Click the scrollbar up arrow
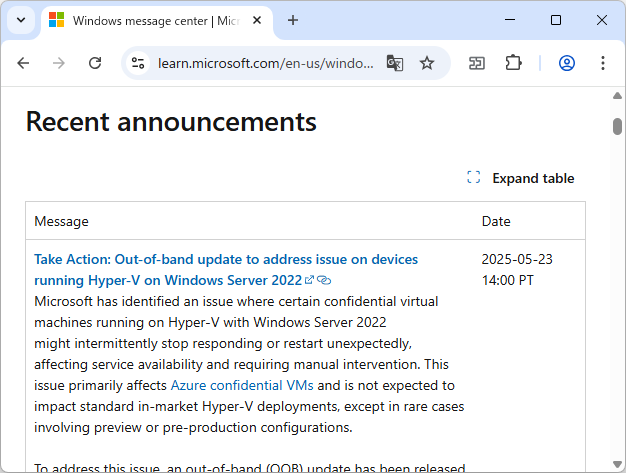The image size is (626, 473). [x=617, y=96]
